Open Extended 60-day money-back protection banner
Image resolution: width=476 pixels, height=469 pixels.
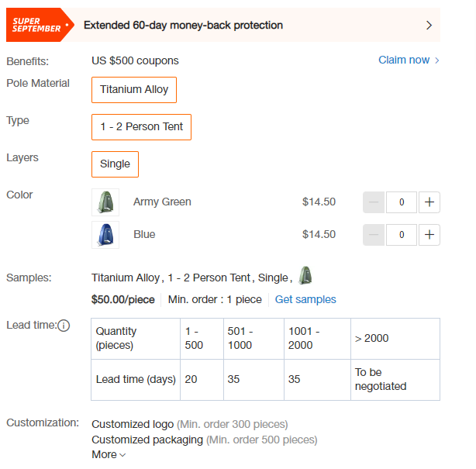coord(223,25)
